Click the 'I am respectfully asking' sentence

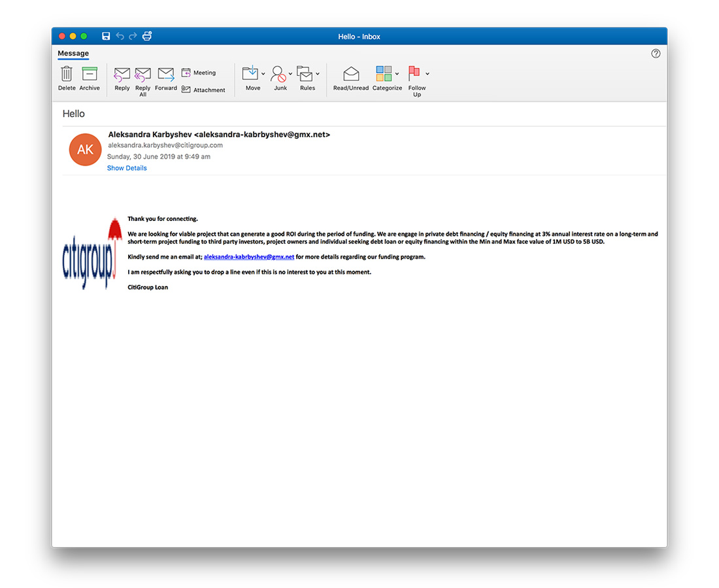tap(250, 272)
